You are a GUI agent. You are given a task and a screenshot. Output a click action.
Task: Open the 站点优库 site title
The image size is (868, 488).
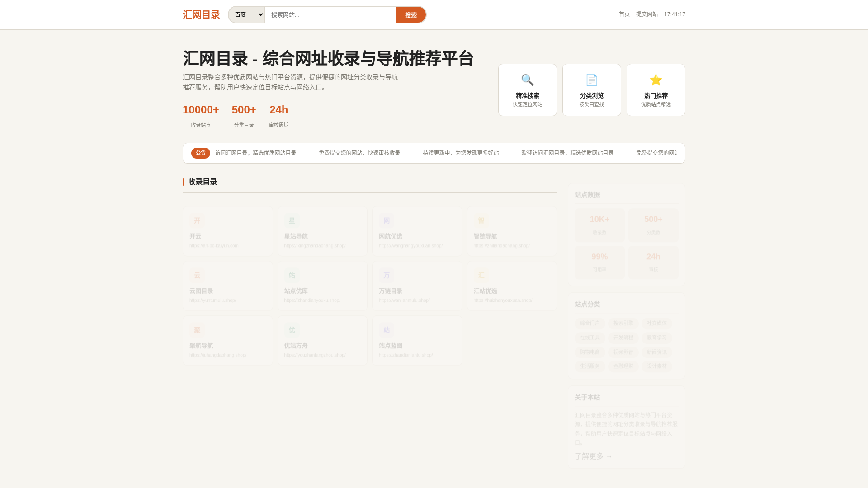[x=296, y=291]
